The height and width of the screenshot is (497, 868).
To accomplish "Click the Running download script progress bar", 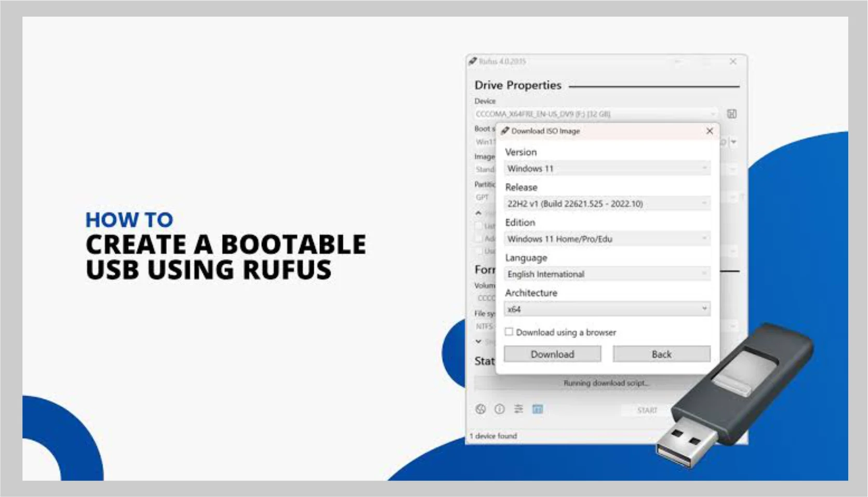I will tap(606, 383).
